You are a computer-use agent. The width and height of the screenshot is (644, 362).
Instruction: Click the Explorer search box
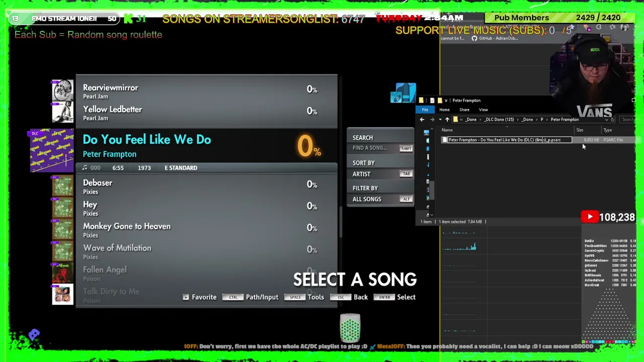(x=627, y=120)
